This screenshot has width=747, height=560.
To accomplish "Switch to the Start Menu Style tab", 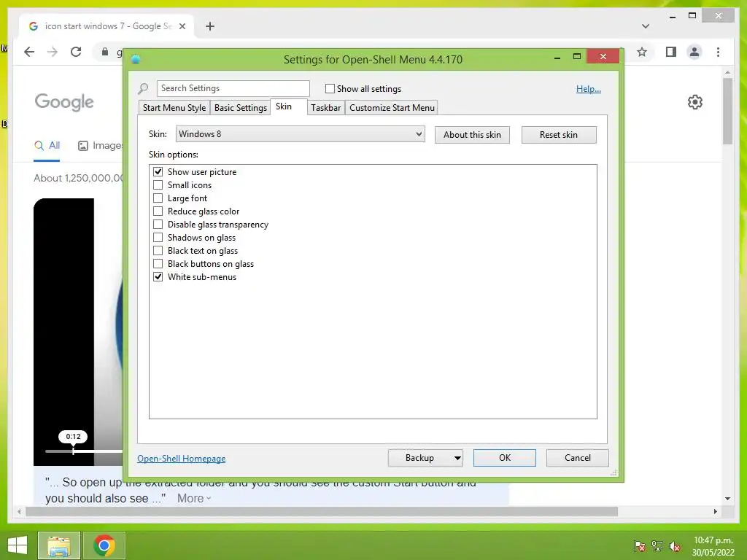I will point(174,108).
